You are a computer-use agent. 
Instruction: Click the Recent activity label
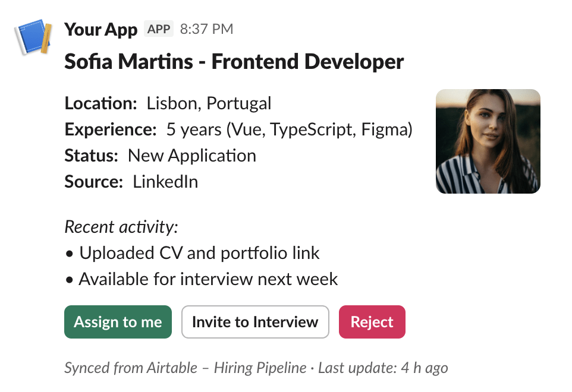pos(121,226)
